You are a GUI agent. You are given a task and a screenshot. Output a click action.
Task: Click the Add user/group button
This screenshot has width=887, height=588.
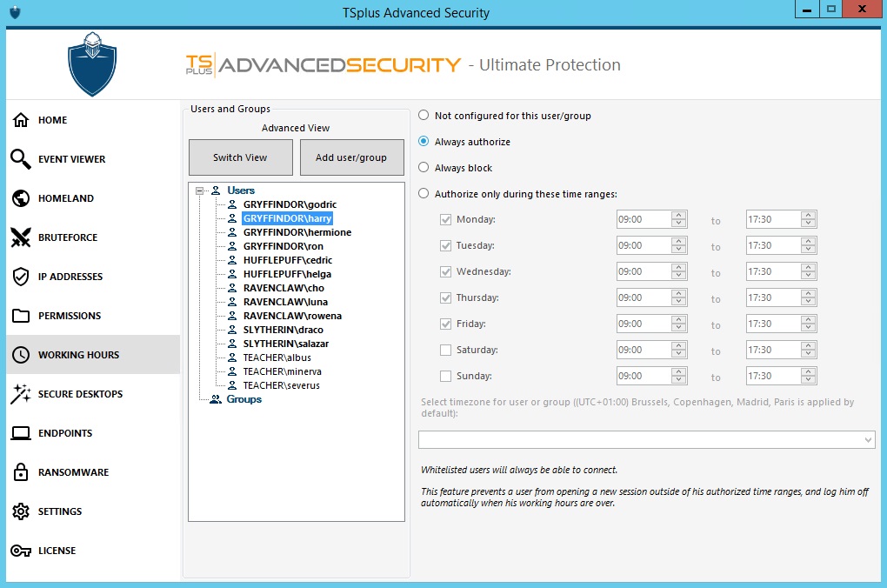pyautogui.click(x=351, y=157)
